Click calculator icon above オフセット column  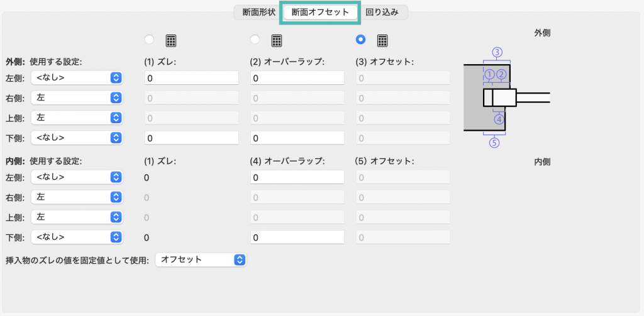(382, 40)
